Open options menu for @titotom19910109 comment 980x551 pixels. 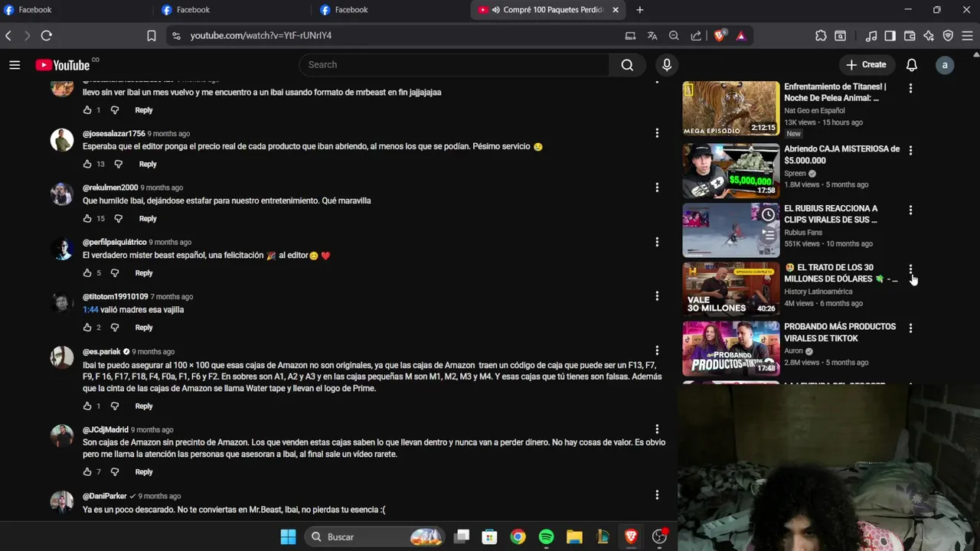(657, 296)
